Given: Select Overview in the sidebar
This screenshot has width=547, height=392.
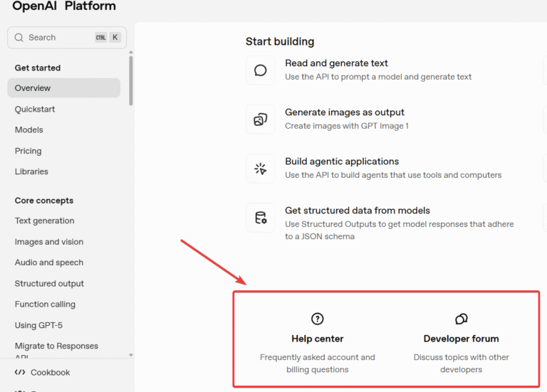Looking at the screenshot, I should [x=33, y=88].
